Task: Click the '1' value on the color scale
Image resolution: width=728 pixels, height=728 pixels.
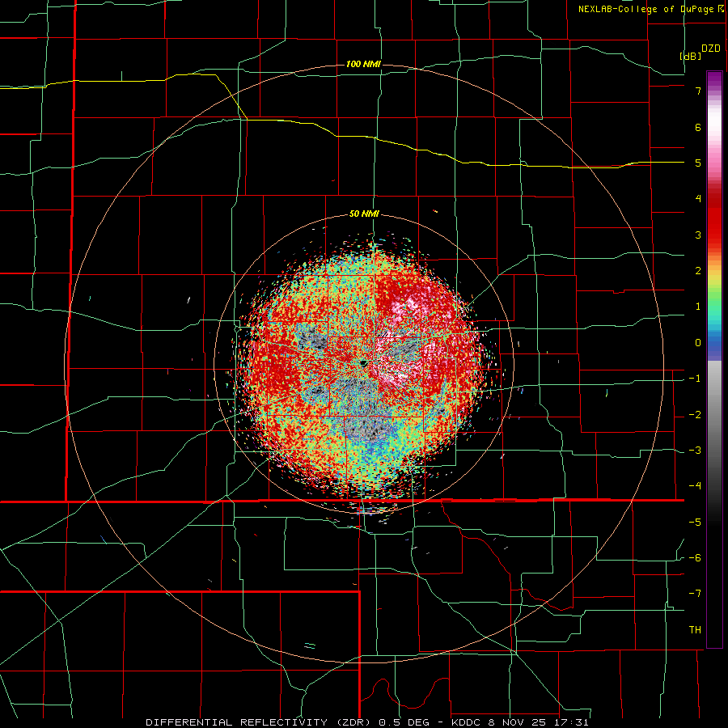Action: 698,307
